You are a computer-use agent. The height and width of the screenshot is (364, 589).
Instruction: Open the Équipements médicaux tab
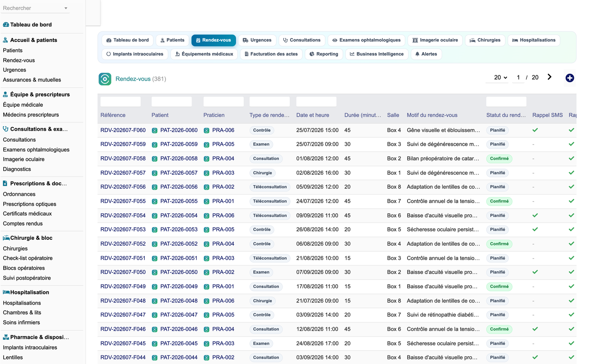pos(204,54)
